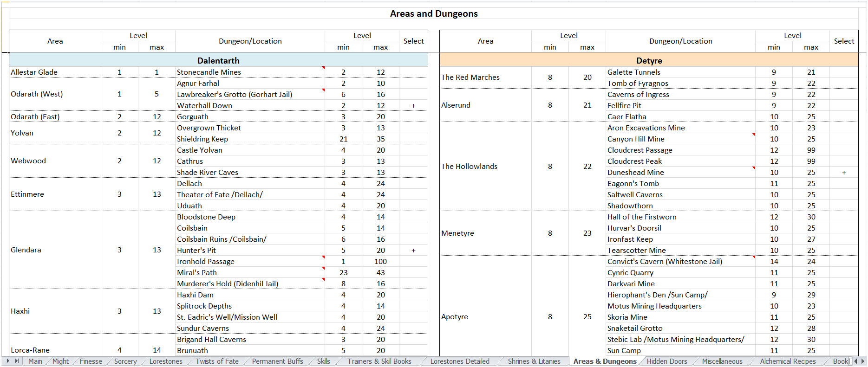Open the Shrines & Litanies tab
Viewport: 868px width, 367px height.
[534, 361]
